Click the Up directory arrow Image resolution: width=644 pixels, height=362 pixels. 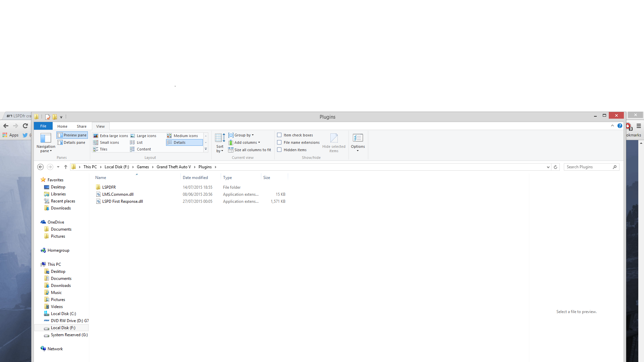(x=66, y=167)
